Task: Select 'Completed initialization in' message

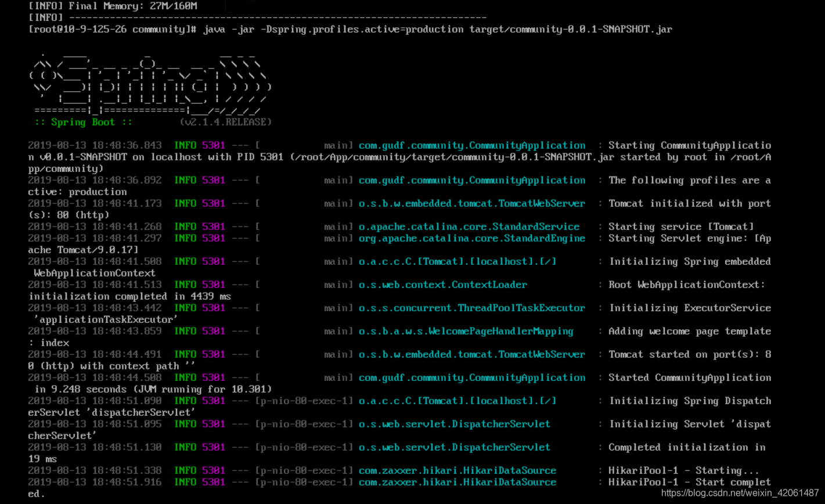Action: tap(687, 448)
